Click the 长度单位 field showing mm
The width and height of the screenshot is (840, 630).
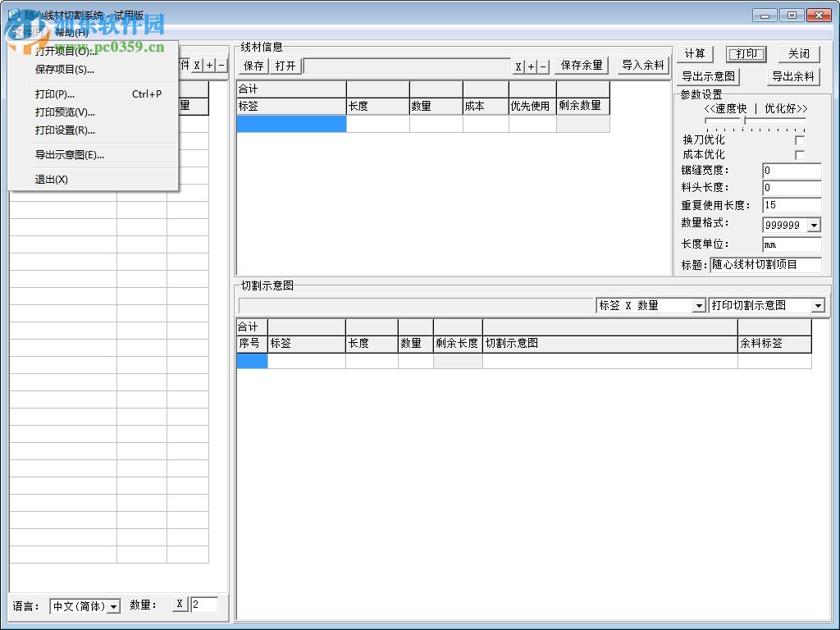coord(792,244)
